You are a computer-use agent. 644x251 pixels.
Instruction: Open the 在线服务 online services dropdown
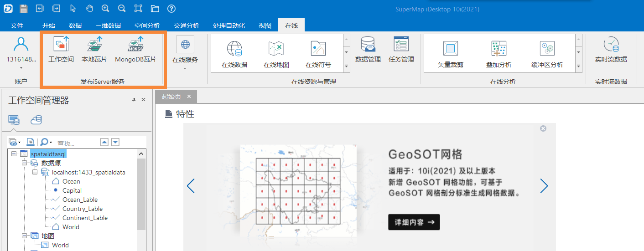point(185,53)
